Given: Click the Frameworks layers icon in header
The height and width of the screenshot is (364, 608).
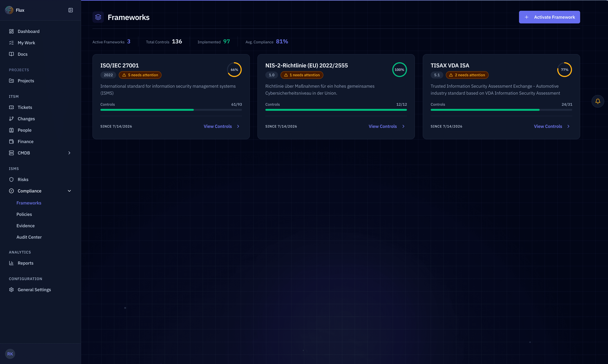Looking at the screenshot, I should coord(98,17).
